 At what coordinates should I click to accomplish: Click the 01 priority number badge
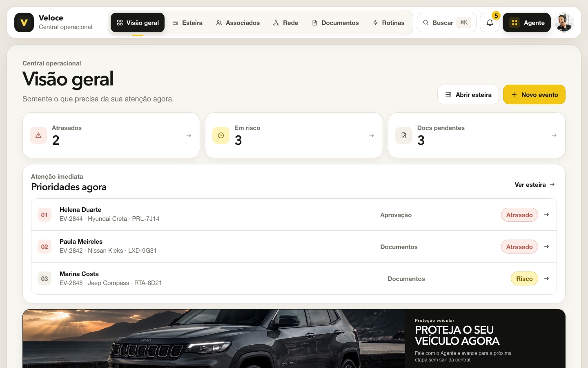coord(45,215)
